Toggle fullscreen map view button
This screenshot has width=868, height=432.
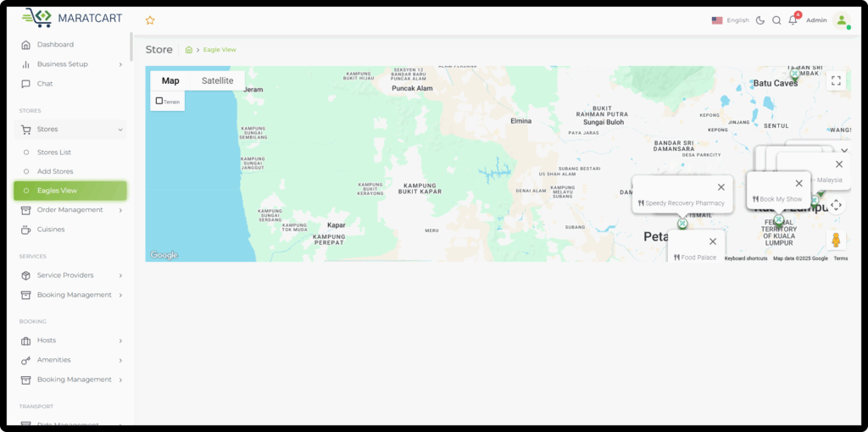tap(836, 80)
